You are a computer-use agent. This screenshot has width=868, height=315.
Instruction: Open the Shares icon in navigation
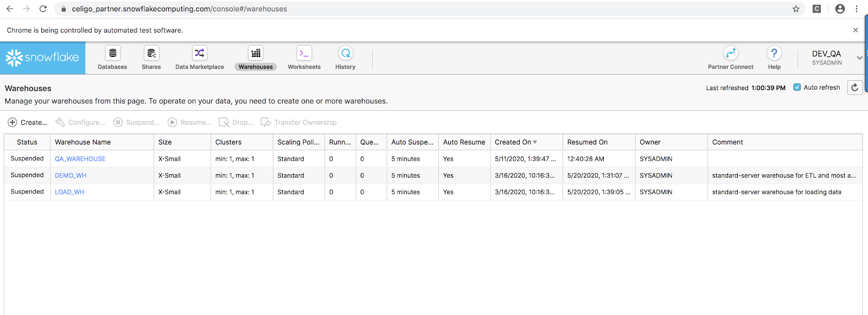coord(151,53)
